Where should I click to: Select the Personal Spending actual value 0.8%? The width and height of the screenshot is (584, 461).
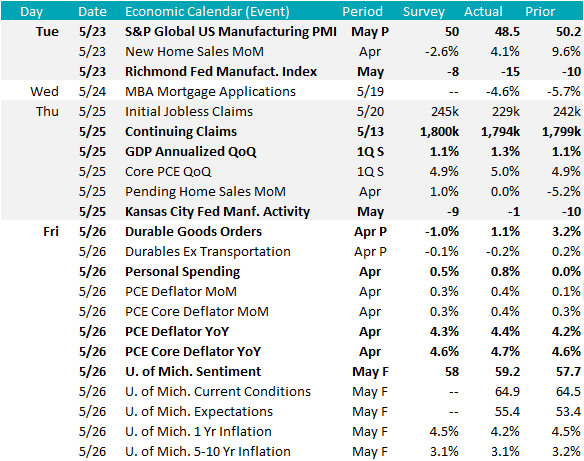click(x=505, y=271)
